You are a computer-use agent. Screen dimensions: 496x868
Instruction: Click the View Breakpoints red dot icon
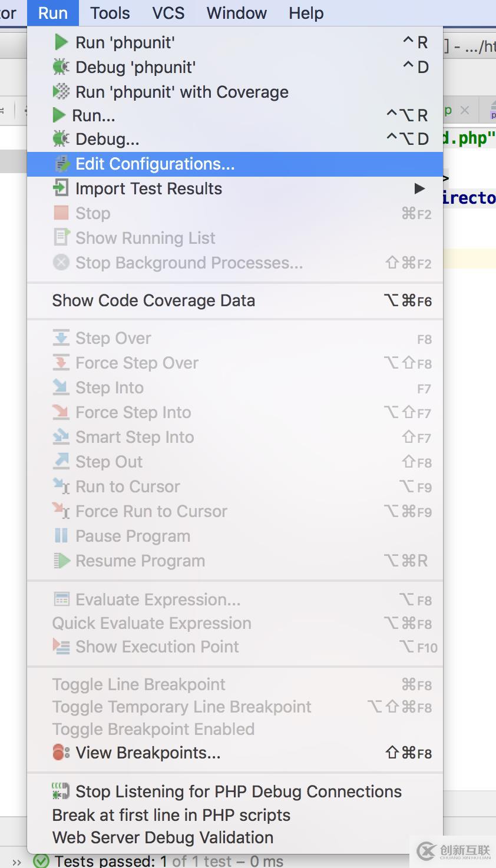(61, 753)
